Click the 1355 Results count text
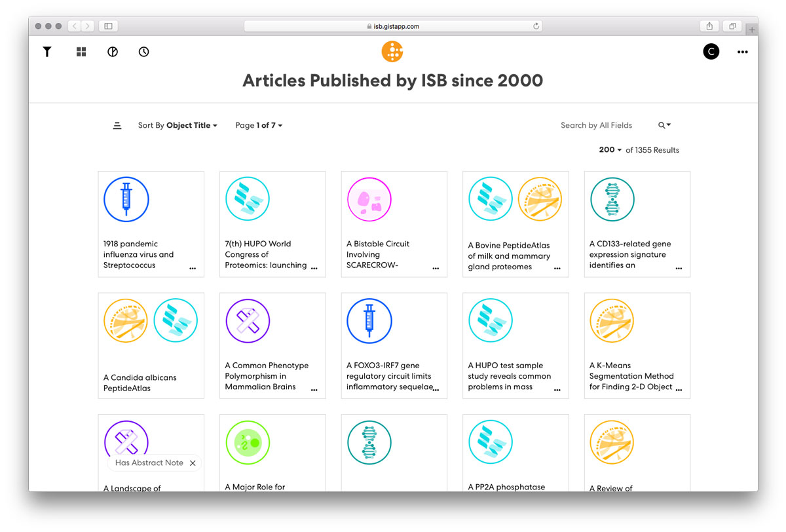The image size is (786, 532). click(x=652, y=150)
